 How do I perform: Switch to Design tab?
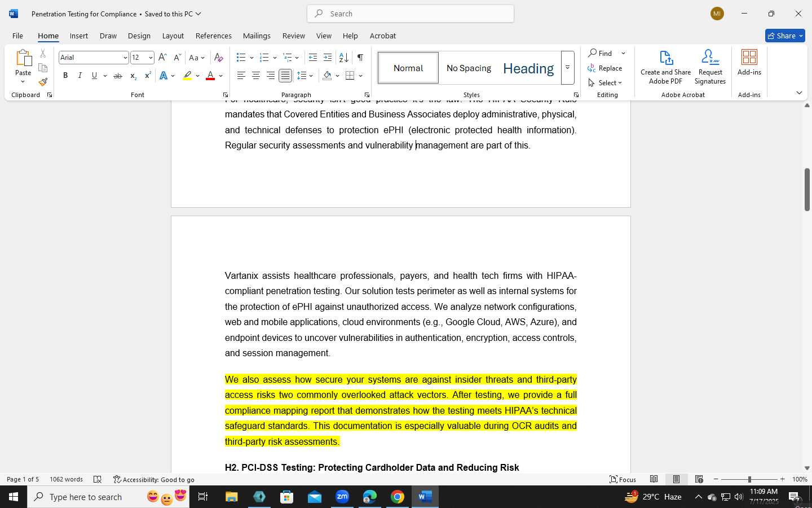tap(139, 36)
